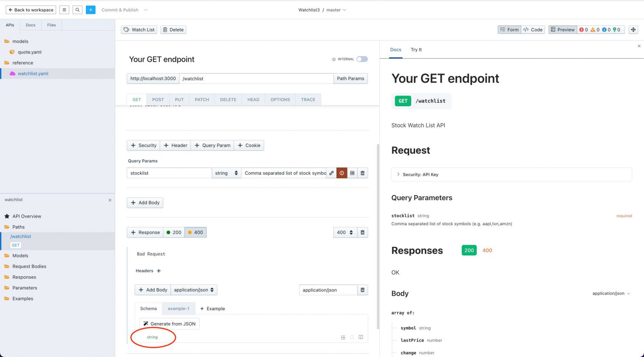Click the stocklist parameter name field
The height and width of the screenshot is (357, 644).
click(169, 173)
